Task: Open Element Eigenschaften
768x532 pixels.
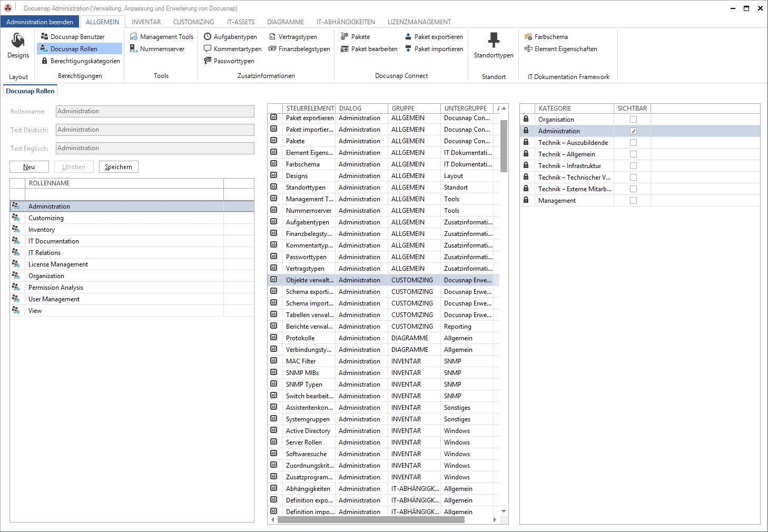Action: point(560,49)
